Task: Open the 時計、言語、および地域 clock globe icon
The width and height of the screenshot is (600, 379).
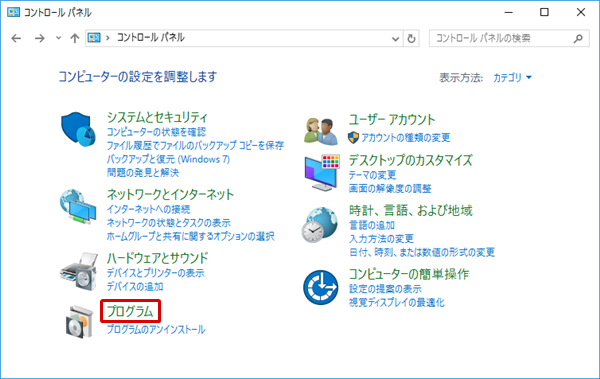Action: (x=320, y=225)
